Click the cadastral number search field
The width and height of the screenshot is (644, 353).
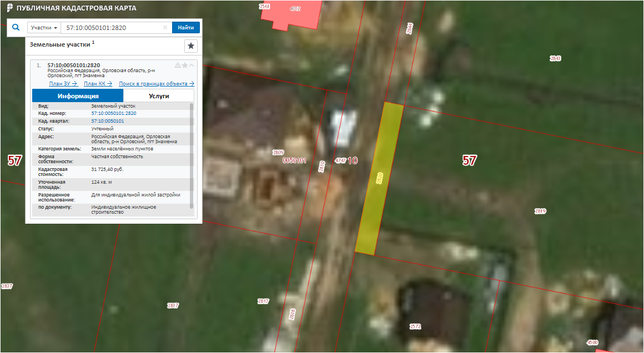tap(111, 28)
